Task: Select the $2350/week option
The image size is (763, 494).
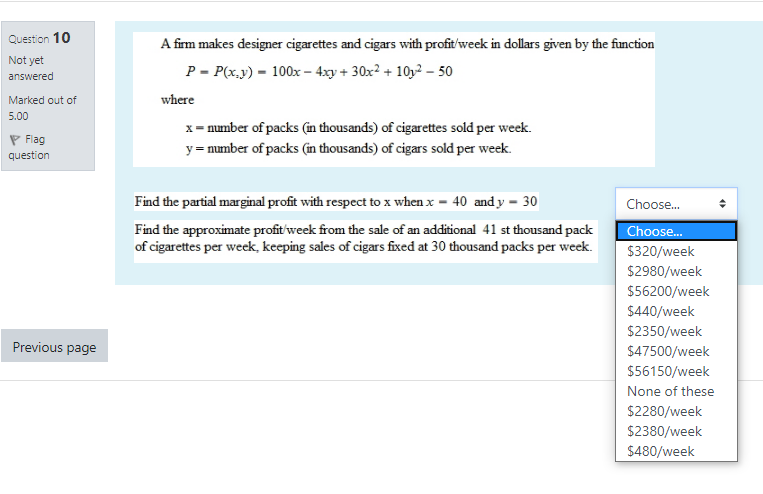Action: pos(676,331)
